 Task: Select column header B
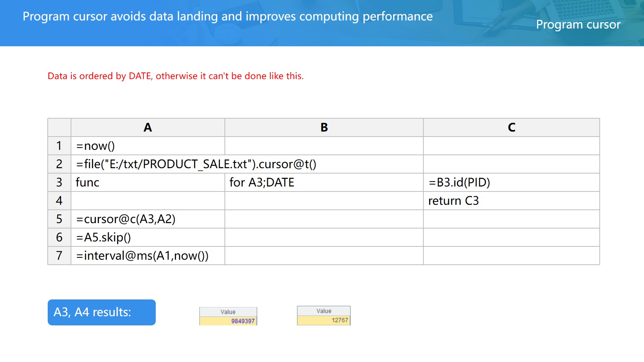324,127
